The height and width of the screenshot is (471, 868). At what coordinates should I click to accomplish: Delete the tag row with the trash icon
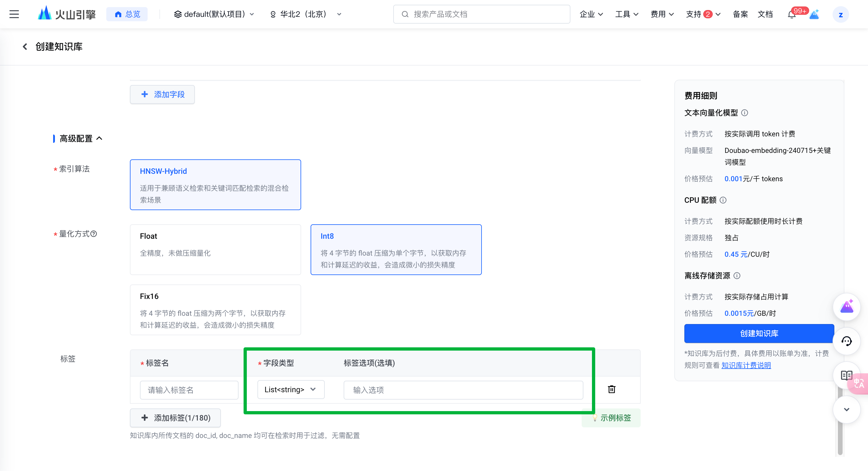611,390
